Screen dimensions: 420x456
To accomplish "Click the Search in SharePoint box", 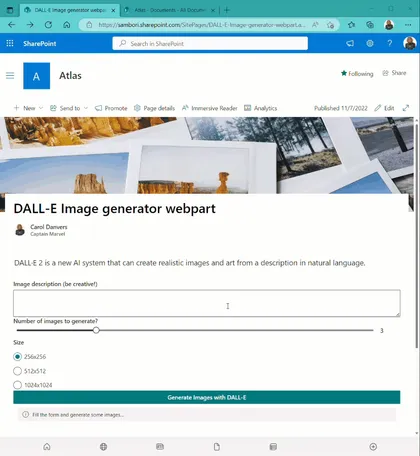I will 210,43.
